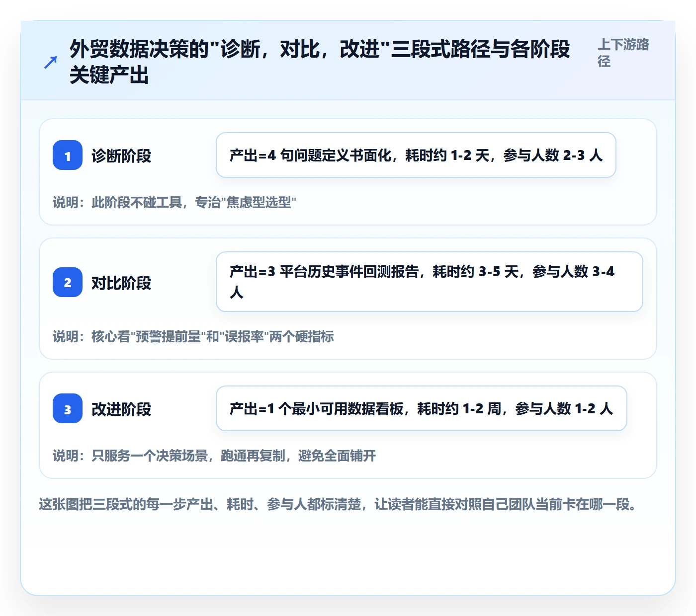
Task: Click the note 只服务一个决策场景，跑通再复制
Action: pyautogui.click(x=214, y=456)
